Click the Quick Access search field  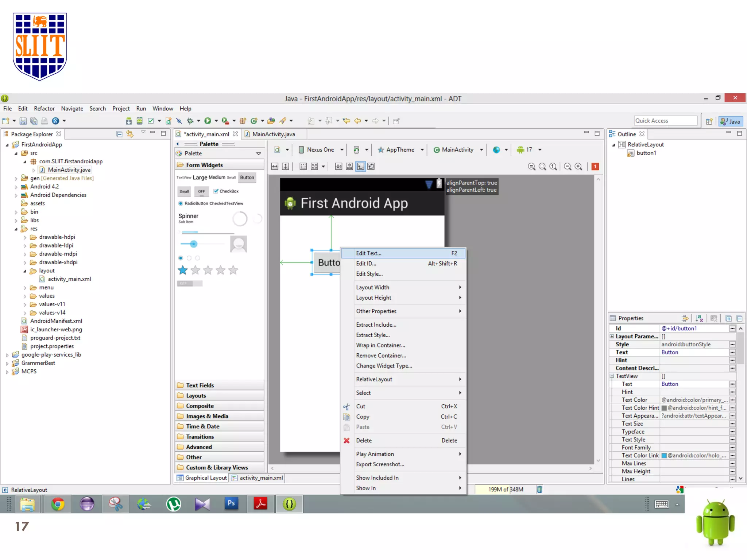coord(665,121)
